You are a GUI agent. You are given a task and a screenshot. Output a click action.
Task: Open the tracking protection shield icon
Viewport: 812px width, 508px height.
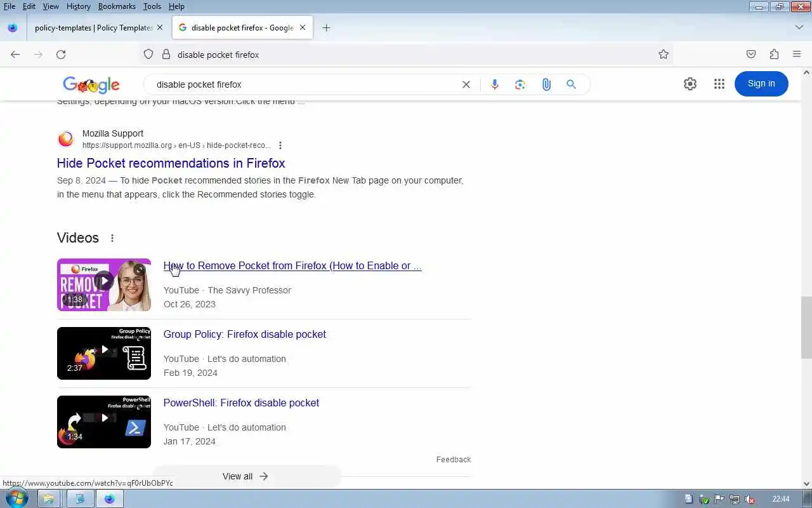pyautogui.click(x=148, y=55)
